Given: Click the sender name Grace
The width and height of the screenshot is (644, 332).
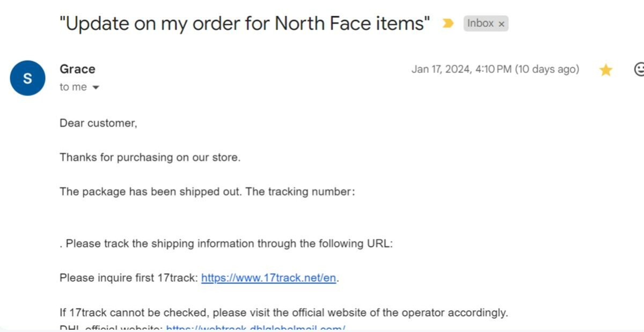Looking at the screenshot, I should tap(77, 69).
